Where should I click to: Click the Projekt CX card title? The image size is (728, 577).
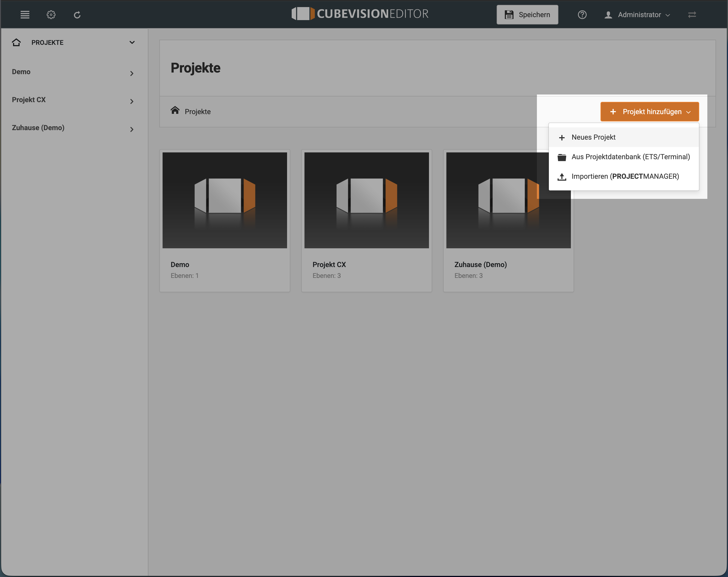pyautogui.click(x=329, y=265)
